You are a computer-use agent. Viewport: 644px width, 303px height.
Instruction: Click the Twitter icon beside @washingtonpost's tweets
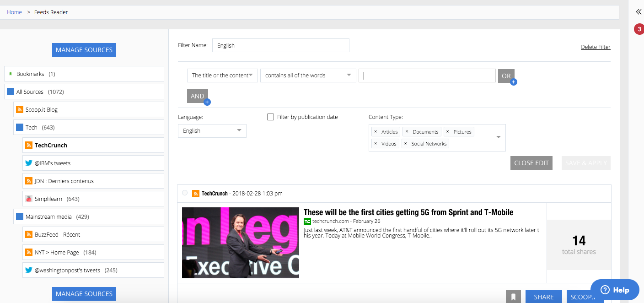tap(29, 271)
